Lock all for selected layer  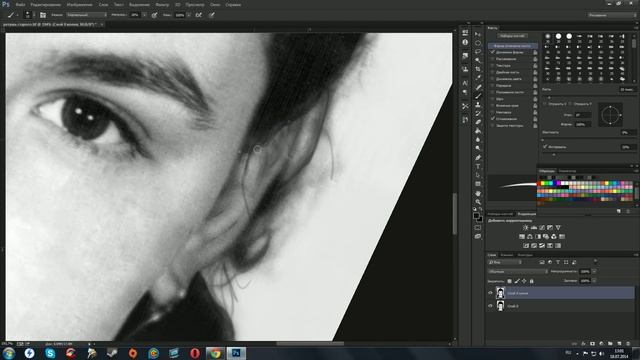tap(531, 281)
